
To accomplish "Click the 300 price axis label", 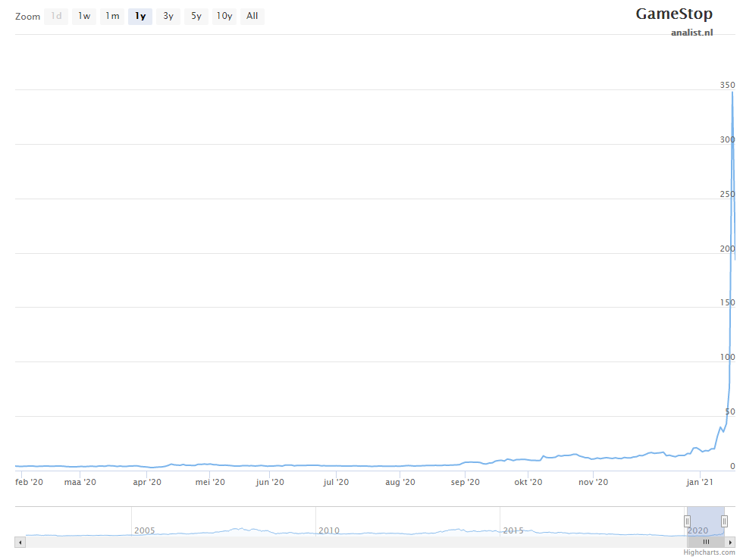I will [727, 139].
